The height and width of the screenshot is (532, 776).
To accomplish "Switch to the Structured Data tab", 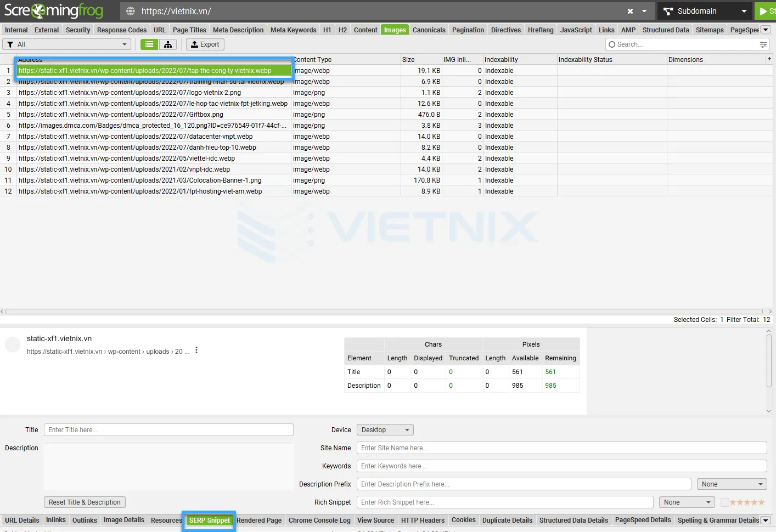I will coord(665,30).
